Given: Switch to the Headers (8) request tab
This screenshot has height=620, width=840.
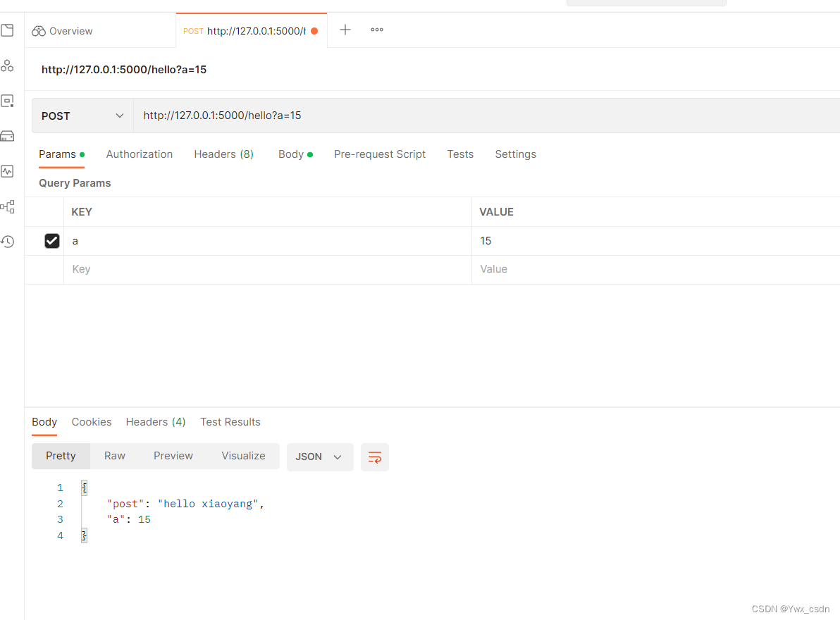Looking at the screenshot, I should tap(223, 154).
